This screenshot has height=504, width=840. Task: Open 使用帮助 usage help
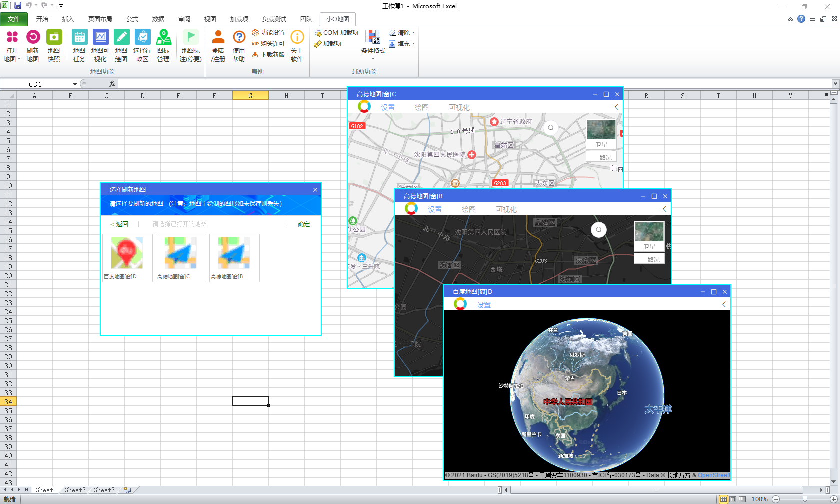pos(239,46)
